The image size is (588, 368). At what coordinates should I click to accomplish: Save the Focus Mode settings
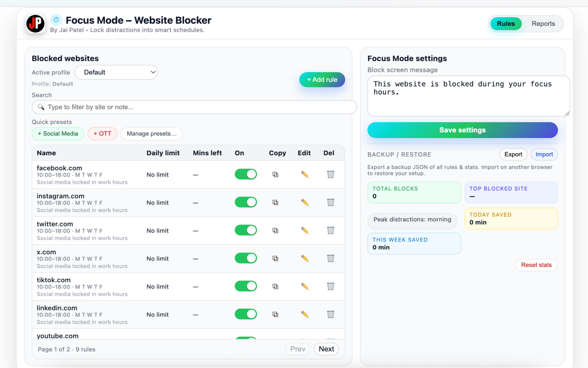click(x=463, y=130)
